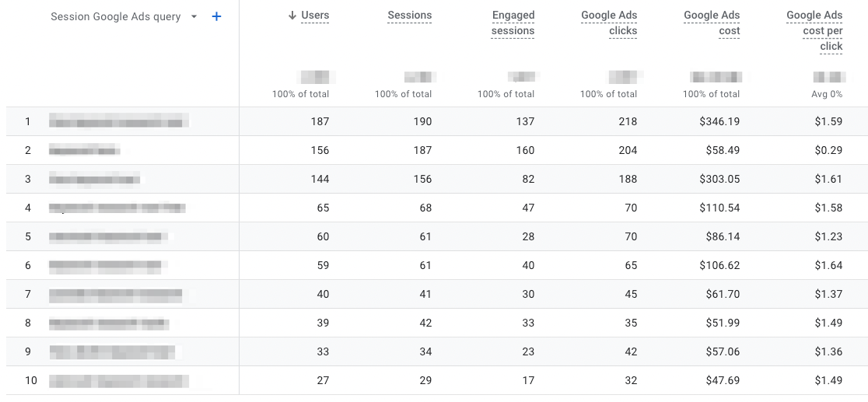Screen dimensions: 868x402
Task: Click the $346.19 cost cell
Action: pos(719,121)
